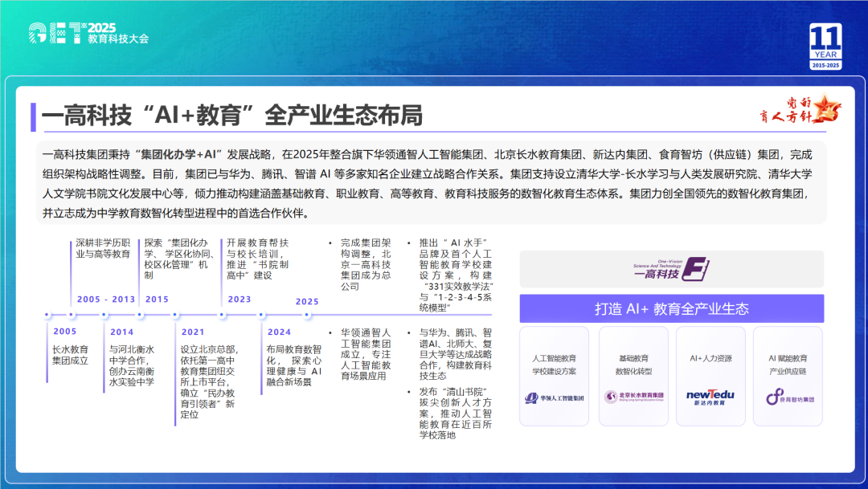Screen dimensions: 868x489
Task: Click the GET 2025 教育科技大会 logo
Action: tap(88, 32)
